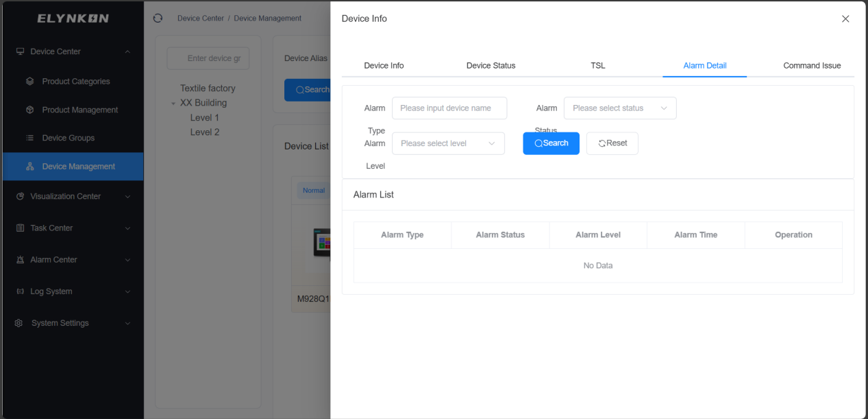The width and height of the screenshot is (868, 419).
Task: Click the refresh icon beside the breadcrumb
Action: point(158,19)
